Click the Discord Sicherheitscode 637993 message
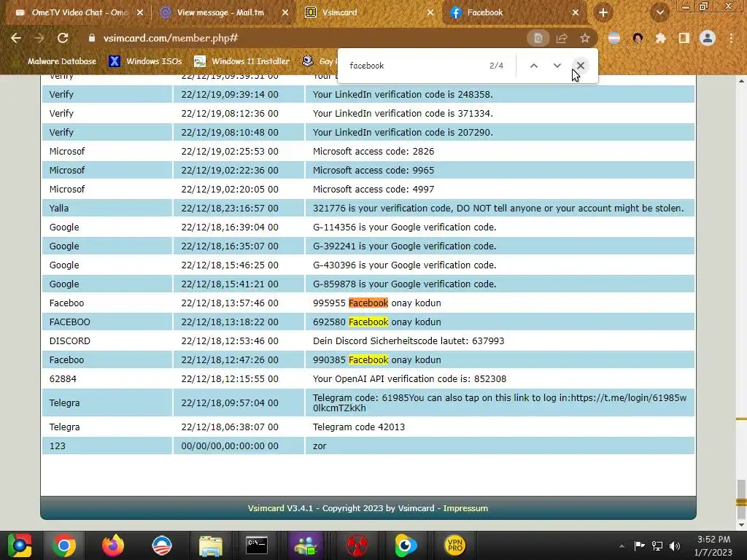Viewport: 747px width, 560px height. click(x=409, y=341)
